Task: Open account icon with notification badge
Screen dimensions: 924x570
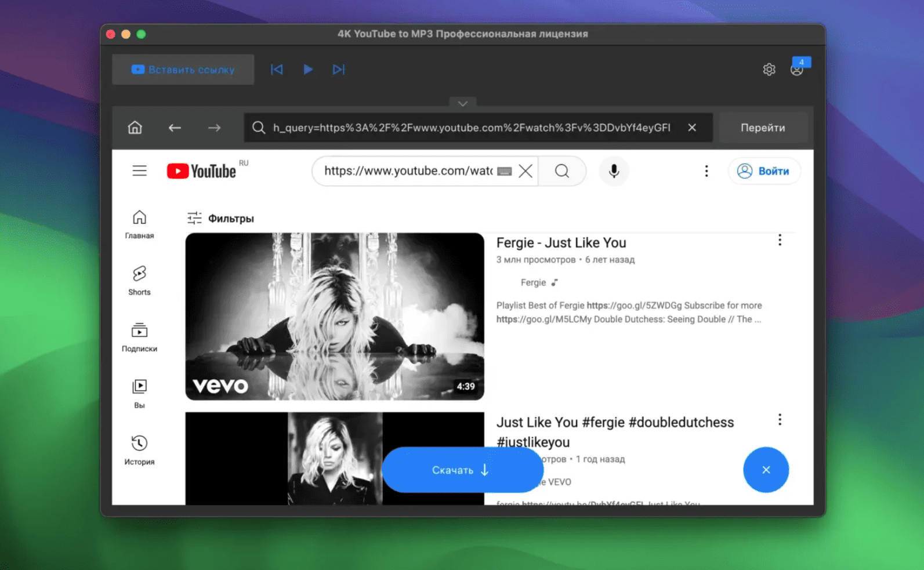Action: tap(798, 69)
